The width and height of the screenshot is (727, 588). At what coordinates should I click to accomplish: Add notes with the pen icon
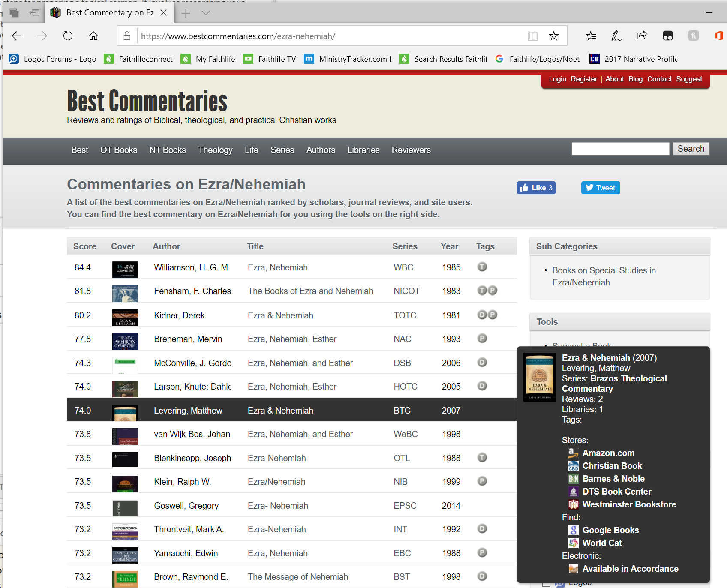[x=616, y=36]
